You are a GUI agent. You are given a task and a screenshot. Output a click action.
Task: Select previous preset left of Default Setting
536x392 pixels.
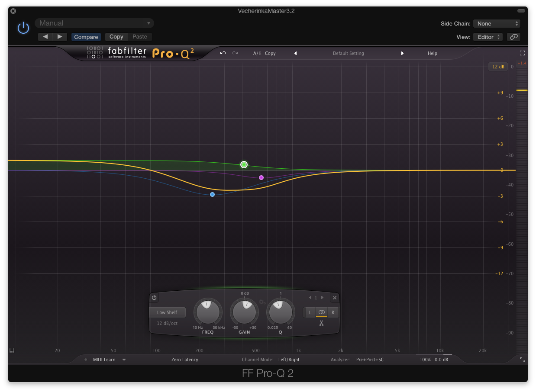296,53
